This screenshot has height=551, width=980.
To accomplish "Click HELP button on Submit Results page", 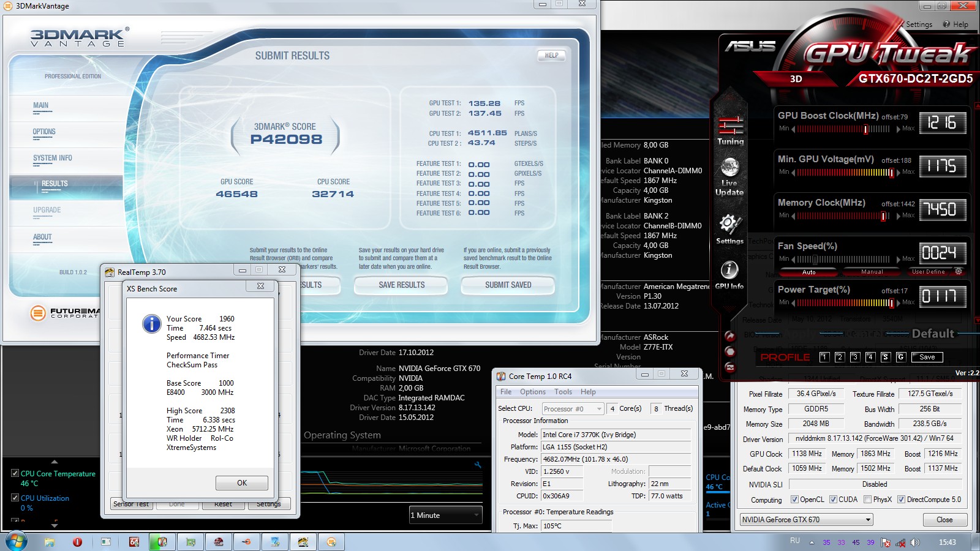I will click(551, 55).
